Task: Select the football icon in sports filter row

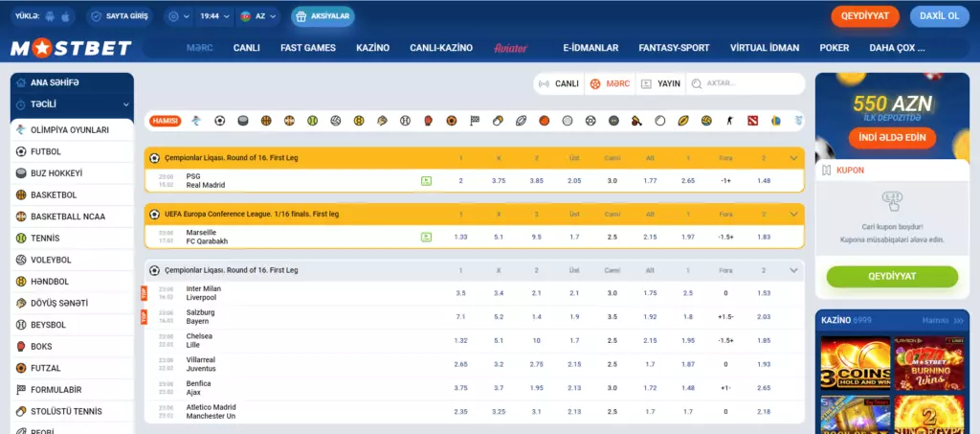Action: [219, 121]
